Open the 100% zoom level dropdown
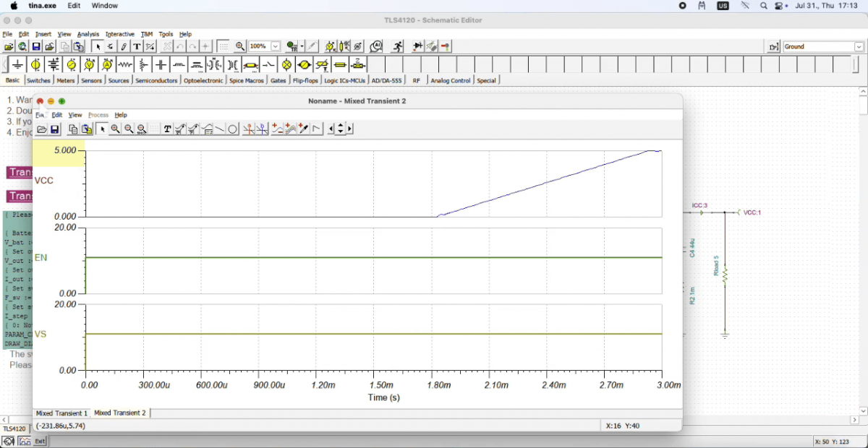868x448 pixels. 275,46
